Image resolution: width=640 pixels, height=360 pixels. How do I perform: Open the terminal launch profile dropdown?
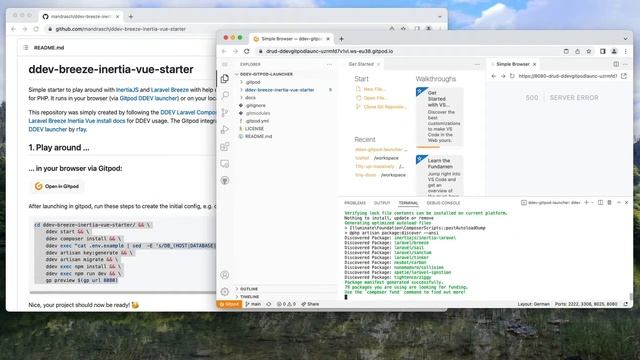[x=592, y=202]
